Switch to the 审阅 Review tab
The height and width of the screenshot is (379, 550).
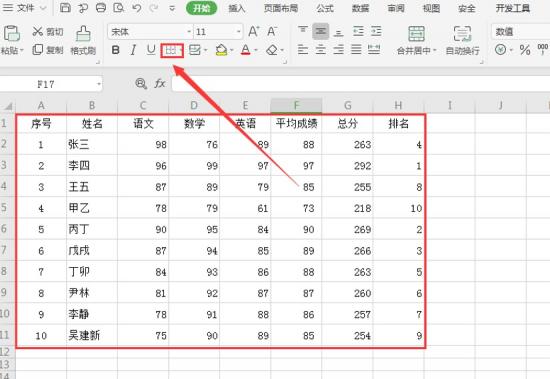[x=396, y=8]
